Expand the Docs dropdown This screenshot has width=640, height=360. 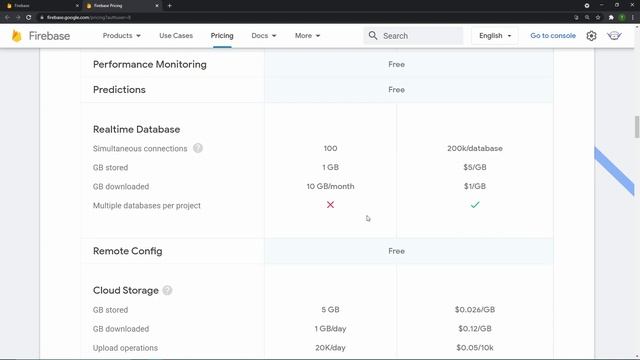click(x=264, y=36)
